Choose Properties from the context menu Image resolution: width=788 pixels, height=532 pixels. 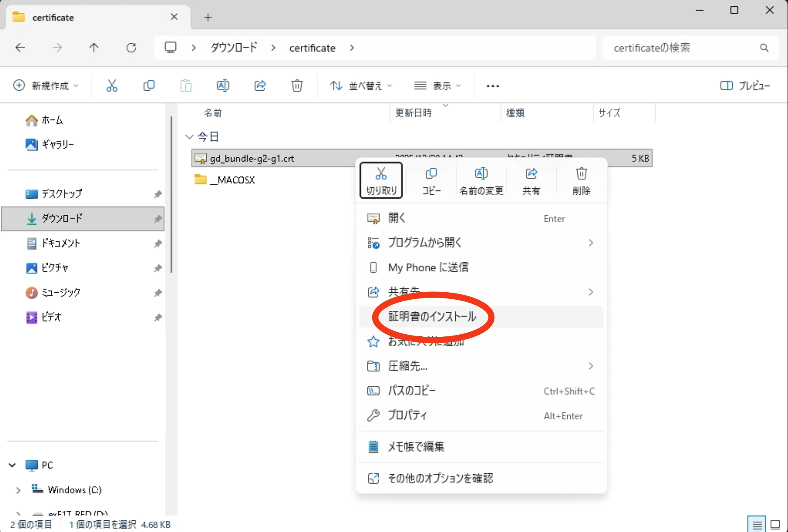pyautogui.click(x=407, y=415)
